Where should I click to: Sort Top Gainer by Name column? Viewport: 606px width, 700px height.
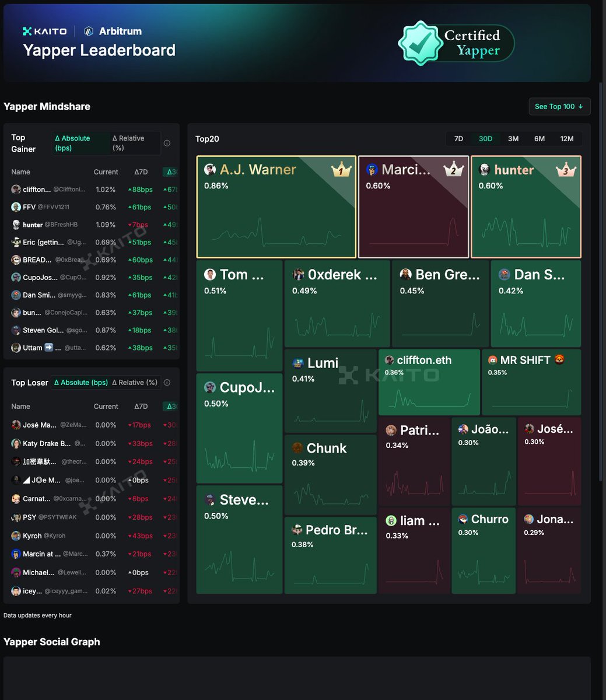click(20, 172)
